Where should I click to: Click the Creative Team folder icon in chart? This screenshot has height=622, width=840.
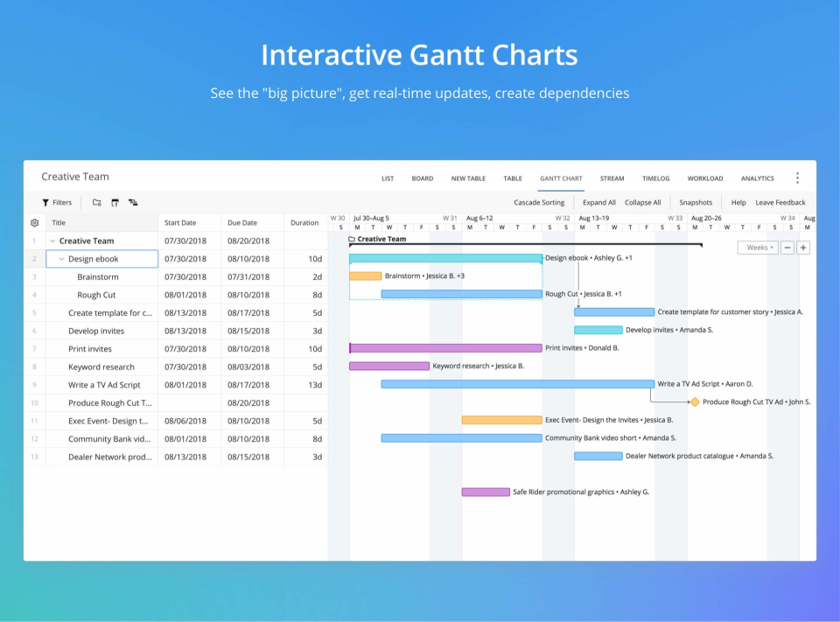[352, 239]
